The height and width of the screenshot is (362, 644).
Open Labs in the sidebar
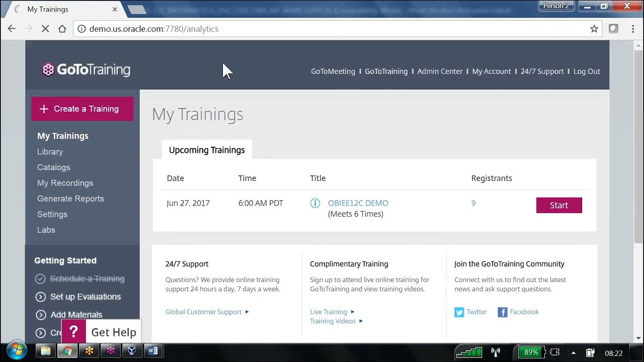tap(46, 229)
